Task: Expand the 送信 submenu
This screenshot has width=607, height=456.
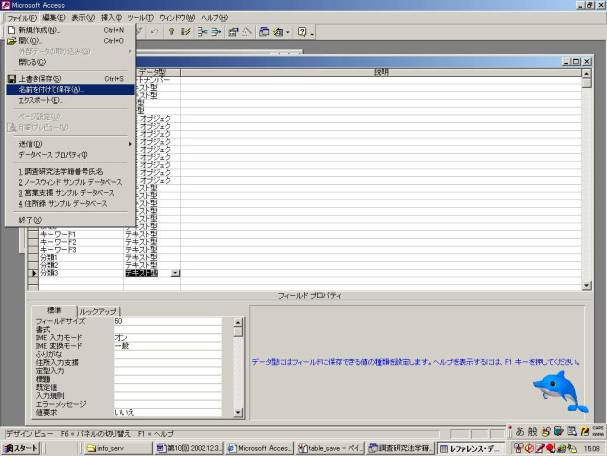Action: click(x=70, y=144)
